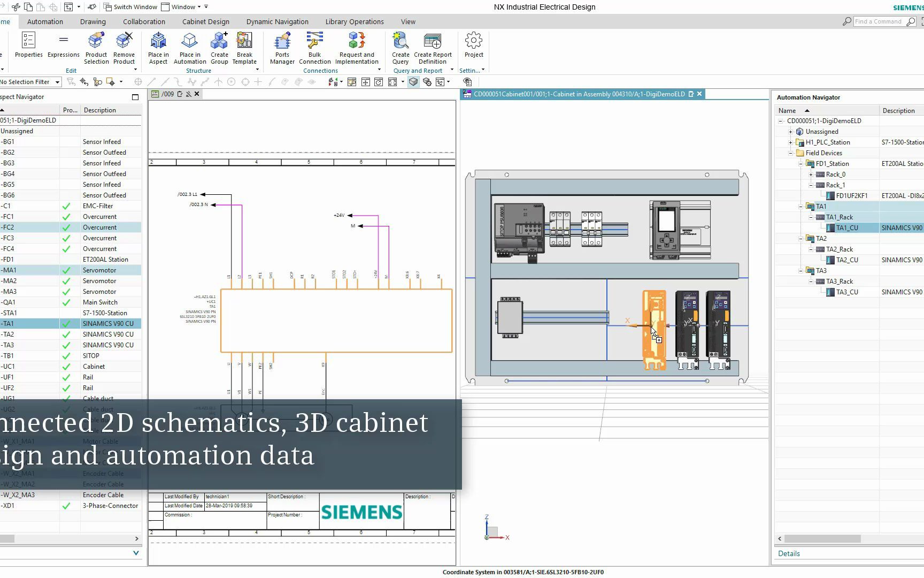Select the -QA1 Main Switch row

tap(71, 302)
